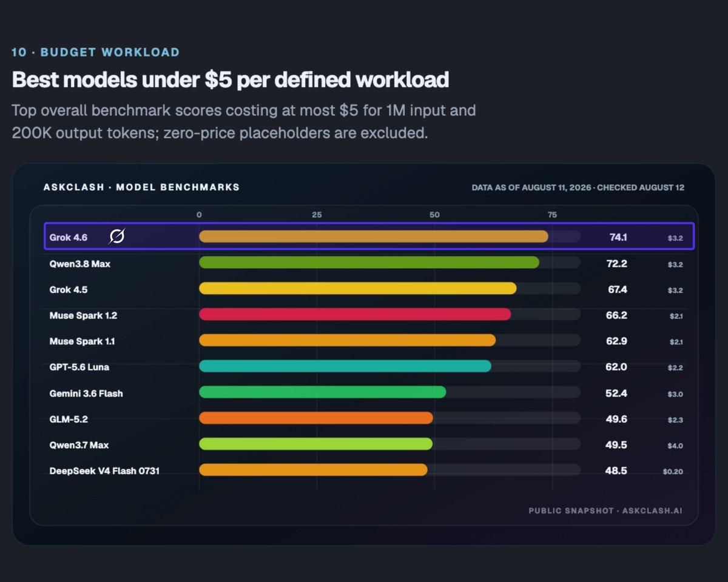Select the GPT-5.6 Luna label

[79, 367]
